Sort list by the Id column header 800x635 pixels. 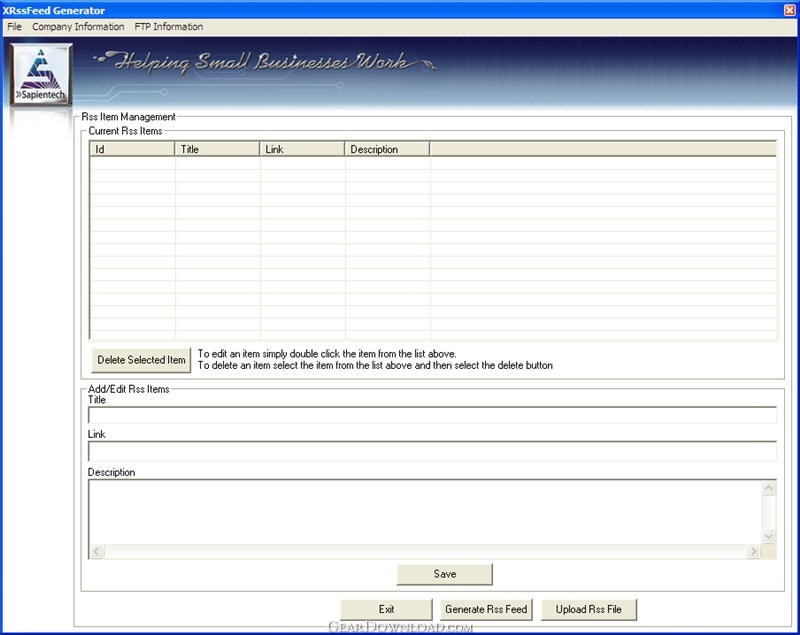click(132, 149)
